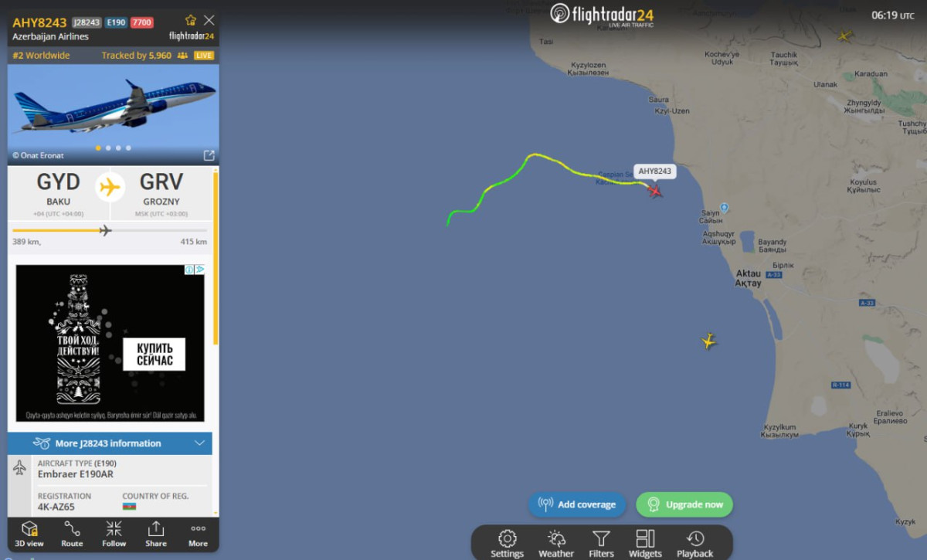The width and height of the screenshot is (927, 560).
Task: Start Playback mode from bottom toolbar
Action: point(695,544)
